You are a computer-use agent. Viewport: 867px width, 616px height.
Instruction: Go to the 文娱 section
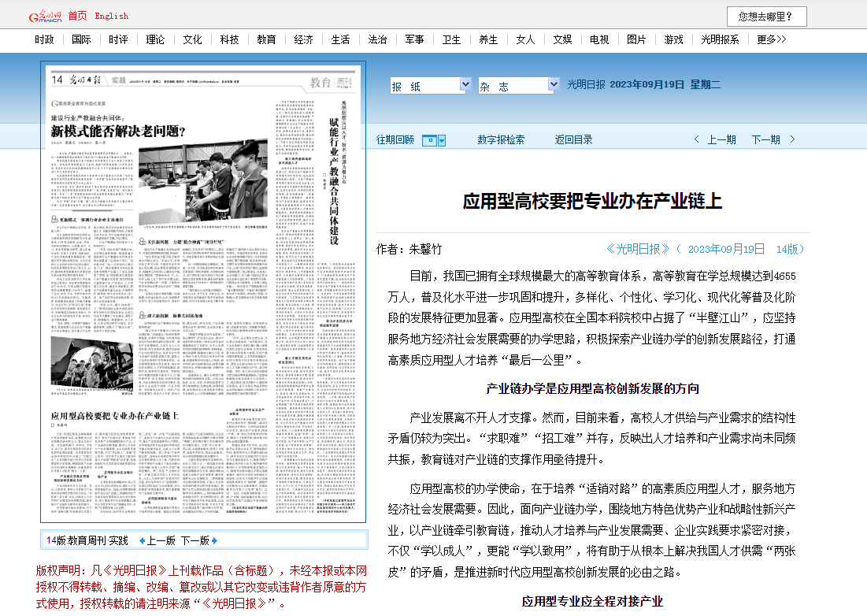pos(562,39)
